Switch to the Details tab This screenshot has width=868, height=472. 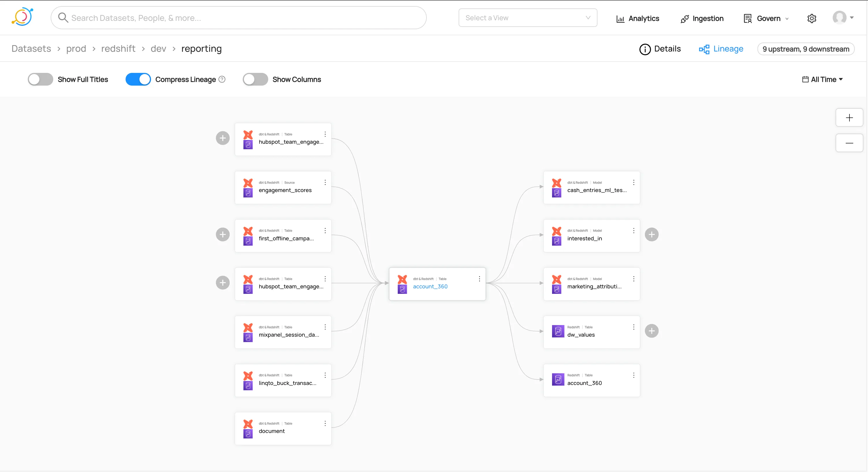click(660, 48)
